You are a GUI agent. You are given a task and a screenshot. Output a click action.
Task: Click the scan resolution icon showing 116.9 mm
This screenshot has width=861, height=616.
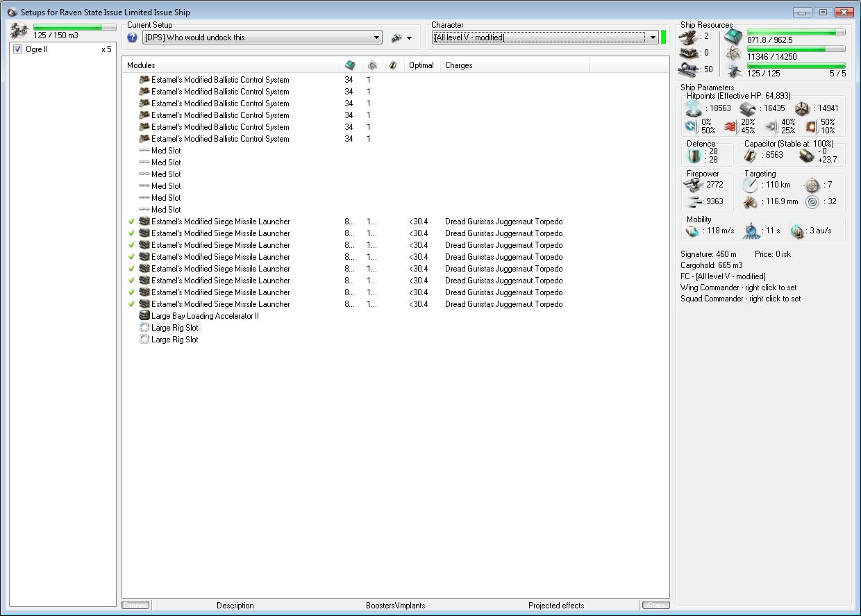[750, 201]
